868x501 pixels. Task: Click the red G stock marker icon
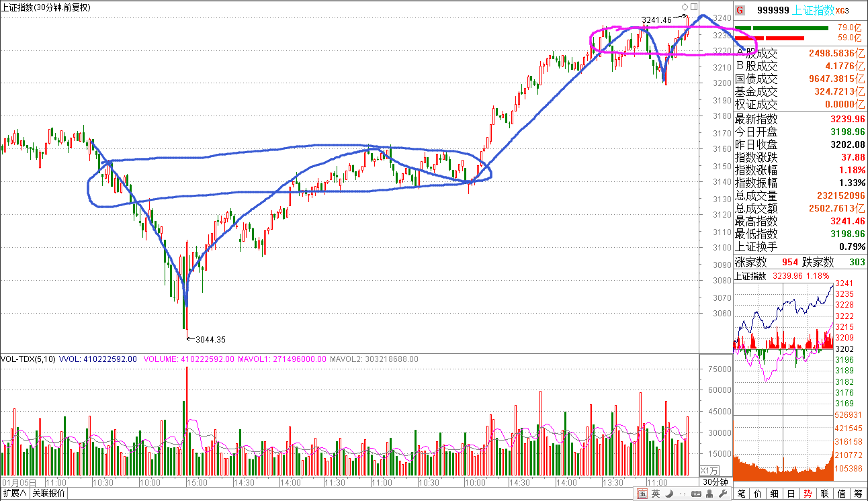[x=740, y=10]
